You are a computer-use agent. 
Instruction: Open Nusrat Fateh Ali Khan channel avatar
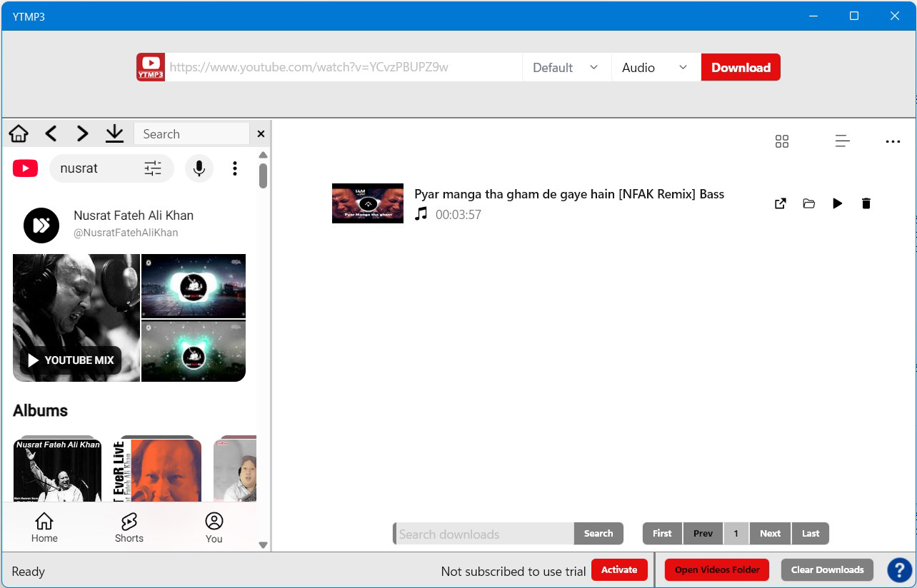click(x=41, y=225)
